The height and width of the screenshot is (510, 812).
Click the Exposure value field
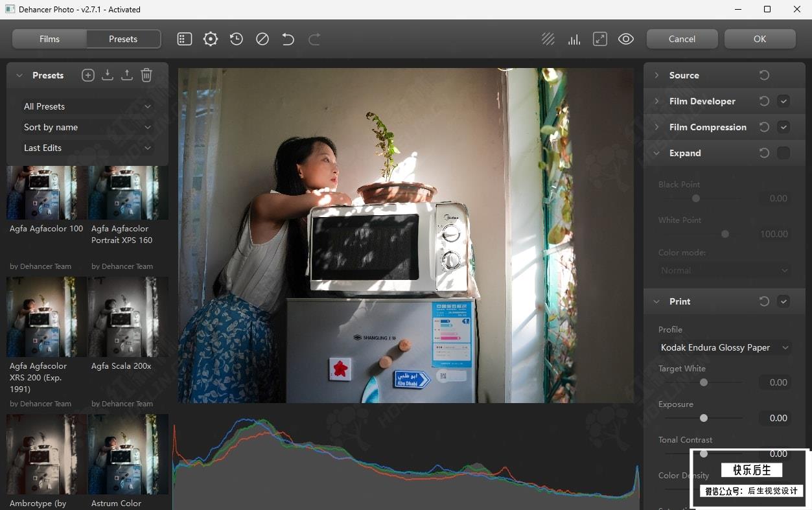pos(775,418)
